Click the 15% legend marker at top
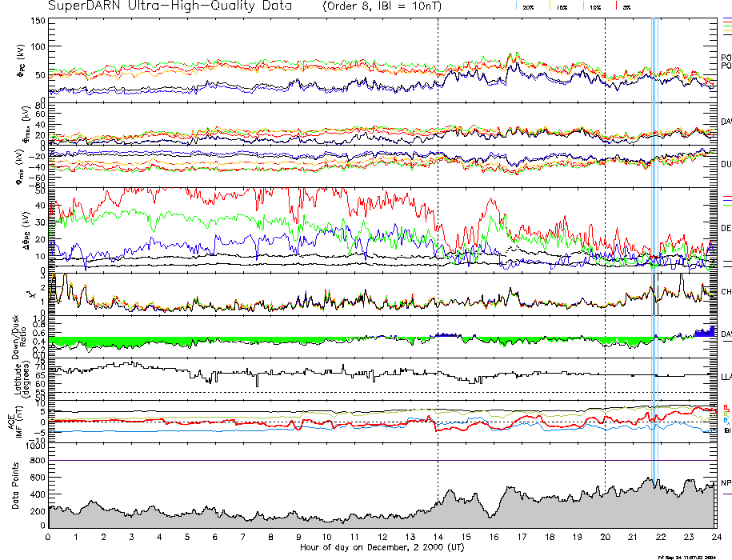The width and height of the screenshot is (732, 560). 561,6
